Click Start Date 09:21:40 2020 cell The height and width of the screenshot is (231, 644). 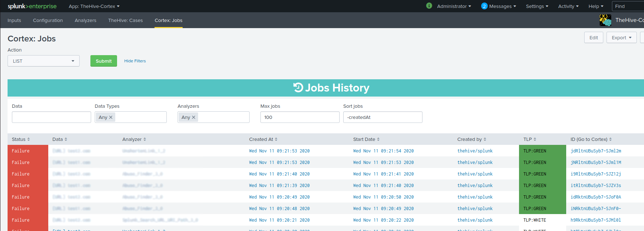[383, 185]
